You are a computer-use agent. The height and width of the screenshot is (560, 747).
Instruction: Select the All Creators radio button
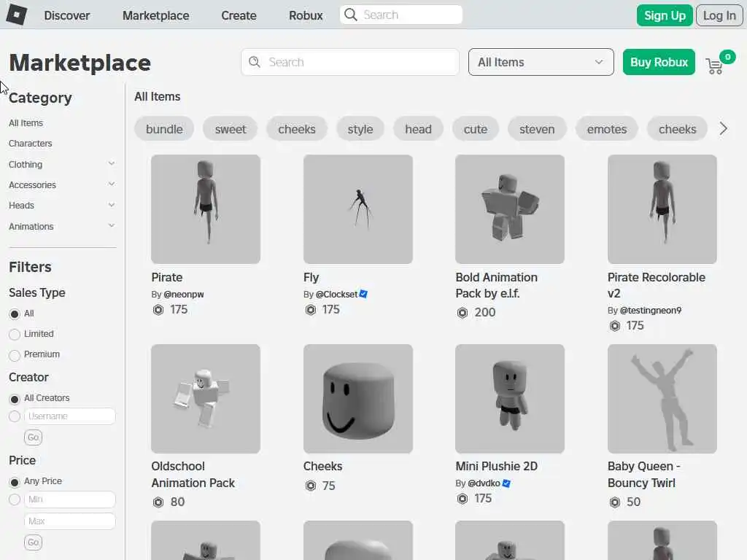[x=15, y=399]
